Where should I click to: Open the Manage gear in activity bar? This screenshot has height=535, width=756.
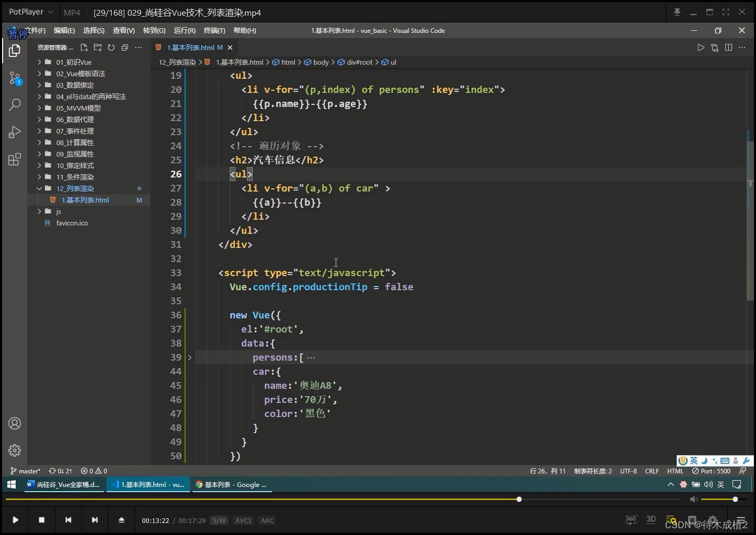(x=15, y=450)
